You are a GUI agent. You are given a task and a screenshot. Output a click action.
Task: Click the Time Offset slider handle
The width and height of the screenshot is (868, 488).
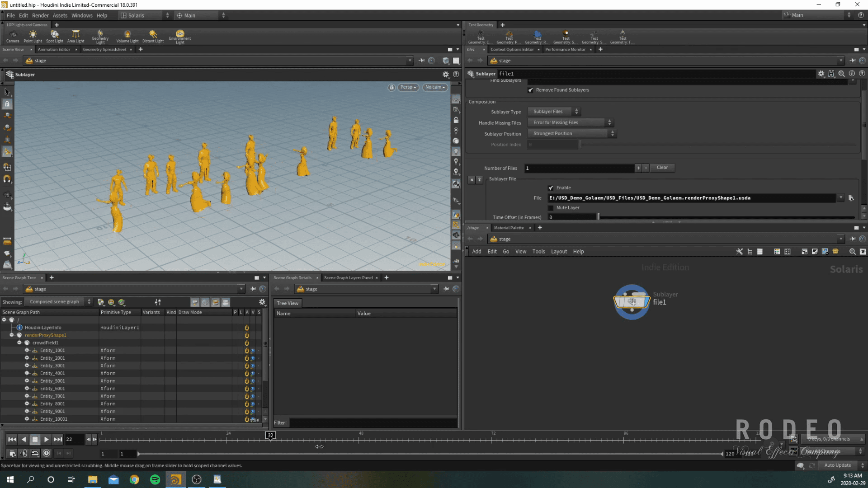click(598, 217)
